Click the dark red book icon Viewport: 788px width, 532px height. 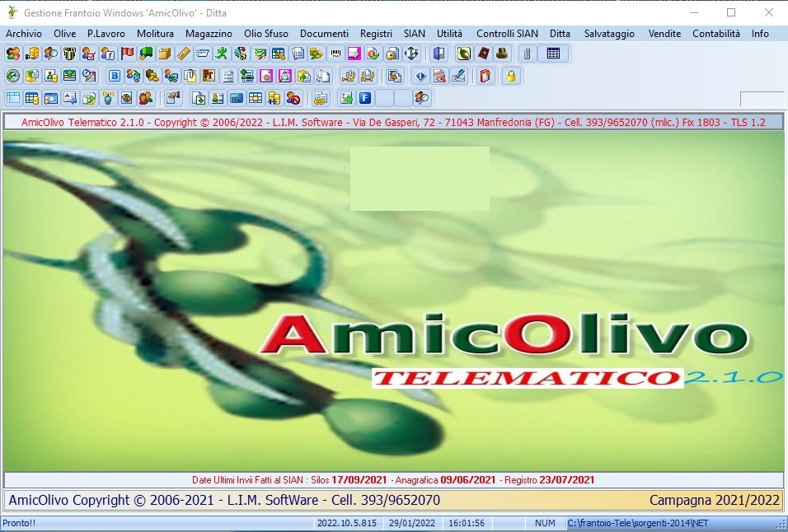point(484,54)
